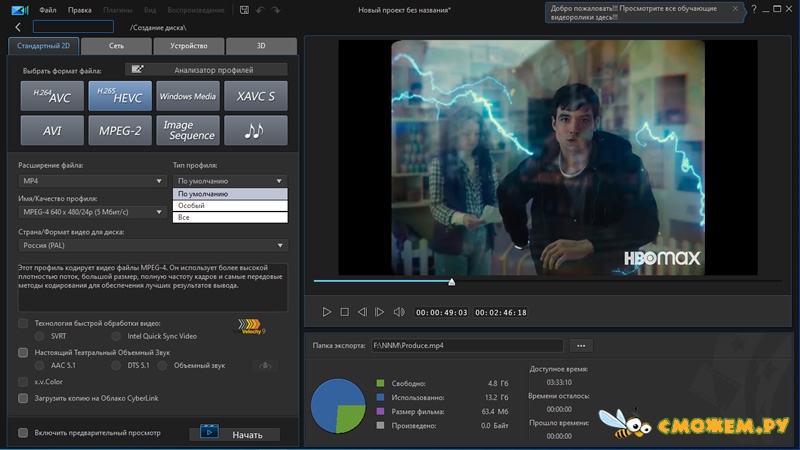The height and width of the screenshot is (450, 800).
Task: Click the preview seek slider handle
Action: (x=452, y=282)
